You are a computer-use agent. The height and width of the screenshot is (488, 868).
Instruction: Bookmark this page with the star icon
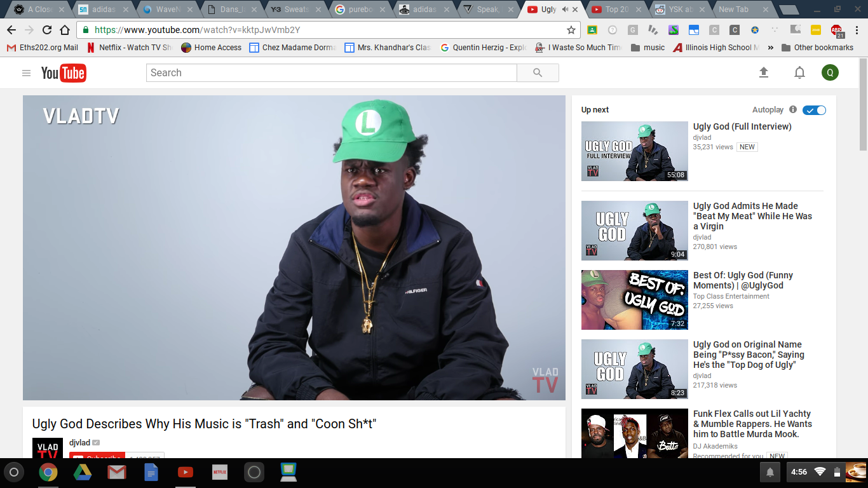[571, 30]
